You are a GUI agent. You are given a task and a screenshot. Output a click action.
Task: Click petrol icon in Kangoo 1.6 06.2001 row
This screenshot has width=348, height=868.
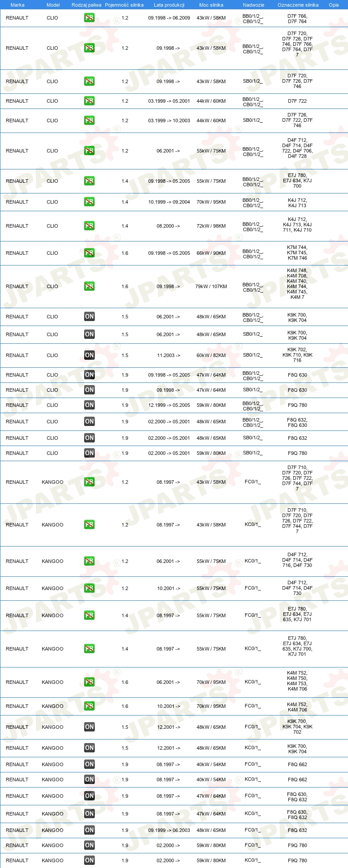(x=89, y=683)
